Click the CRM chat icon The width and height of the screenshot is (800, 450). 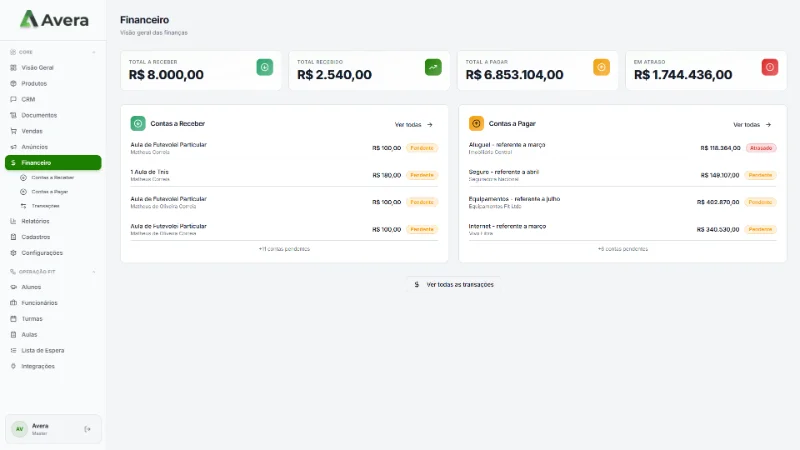tap(13, 99)
